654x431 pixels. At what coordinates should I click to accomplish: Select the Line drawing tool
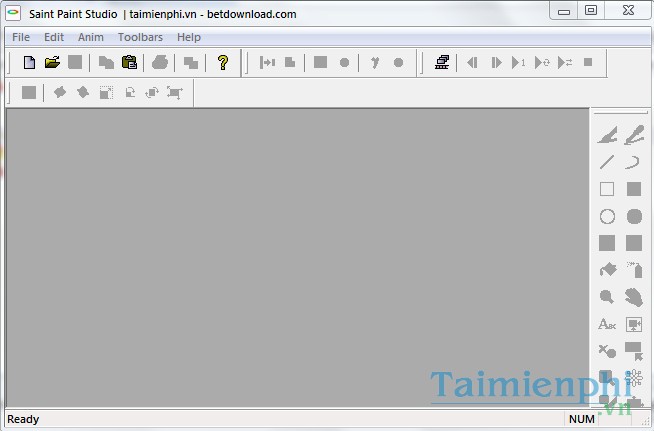coord(607,162)
